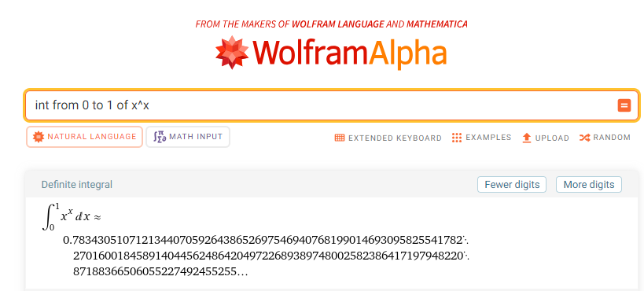Choose the Random query option

tap(605, 138)
